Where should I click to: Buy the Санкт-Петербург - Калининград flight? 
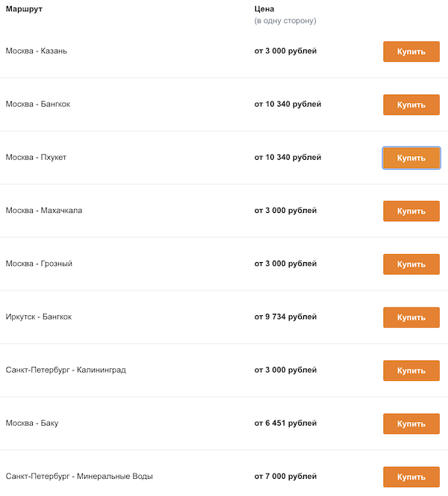point(411,371)
